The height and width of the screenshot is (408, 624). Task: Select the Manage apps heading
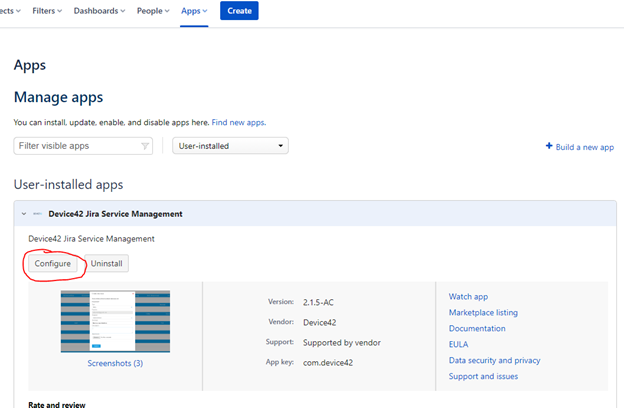tap(58, 97)
